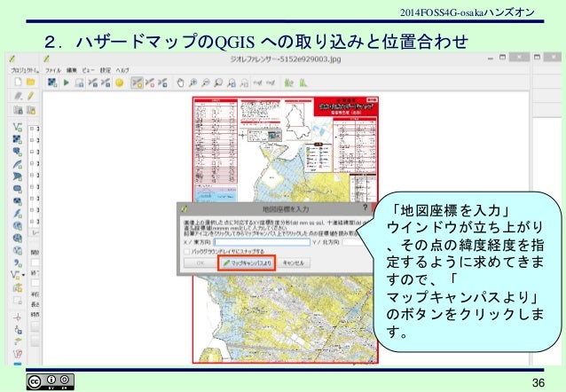Click yellow pencil Toggle Editing icon

(31, 96)
